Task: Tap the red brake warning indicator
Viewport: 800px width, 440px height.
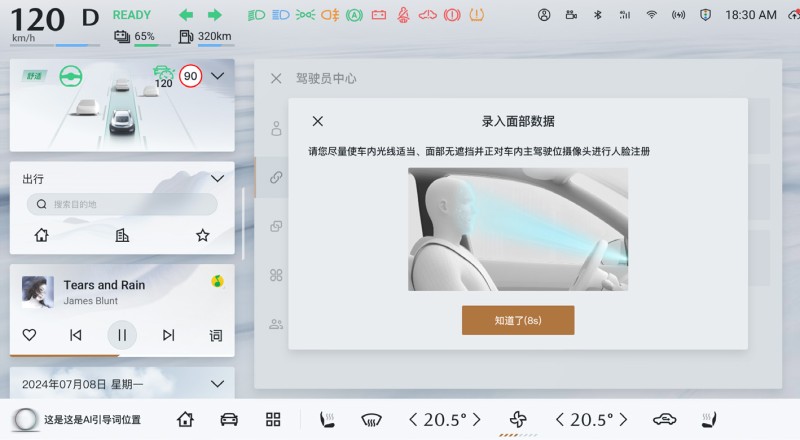Action: click(452, 15)
